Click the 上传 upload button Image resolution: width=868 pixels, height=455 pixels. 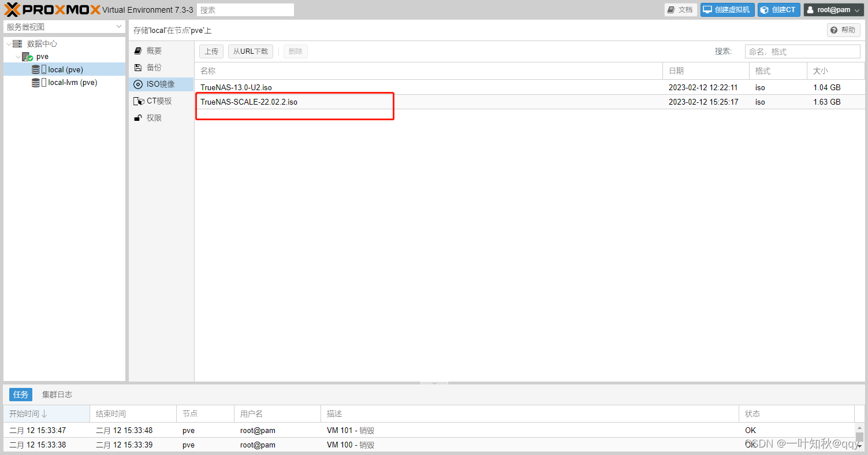click(x=211, y=51)
